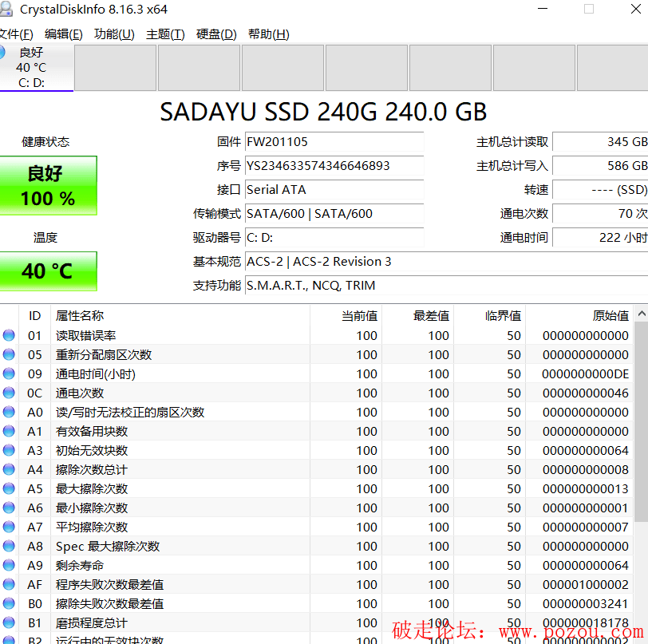
Task: Select the 通电时间(小时) attribute name
Action: [x=96, y=373]
